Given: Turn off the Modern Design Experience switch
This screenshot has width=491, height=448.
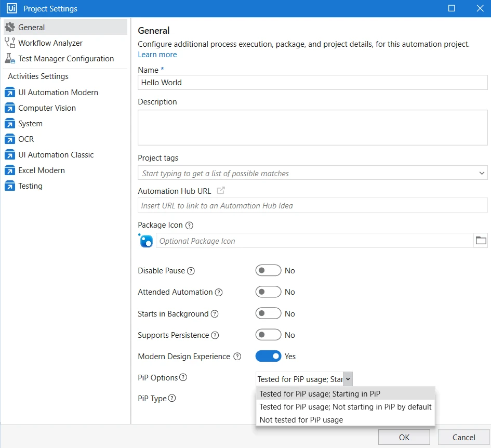Looking at the screenshot, I should (x=268, y=356).
